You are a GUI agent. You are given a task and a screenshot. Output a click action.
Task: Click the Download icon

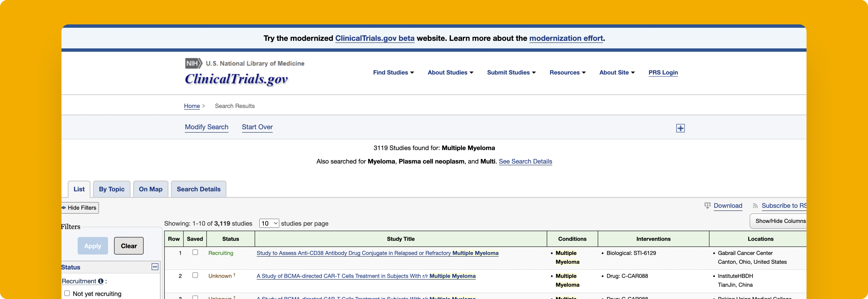tap(707, 206)
